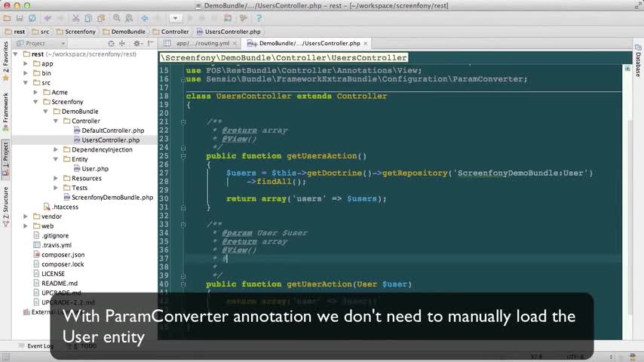Viewport: 644px width, 362px height.
Task: Collapse the Screenfony folder
Action: (x=35, y=102)
